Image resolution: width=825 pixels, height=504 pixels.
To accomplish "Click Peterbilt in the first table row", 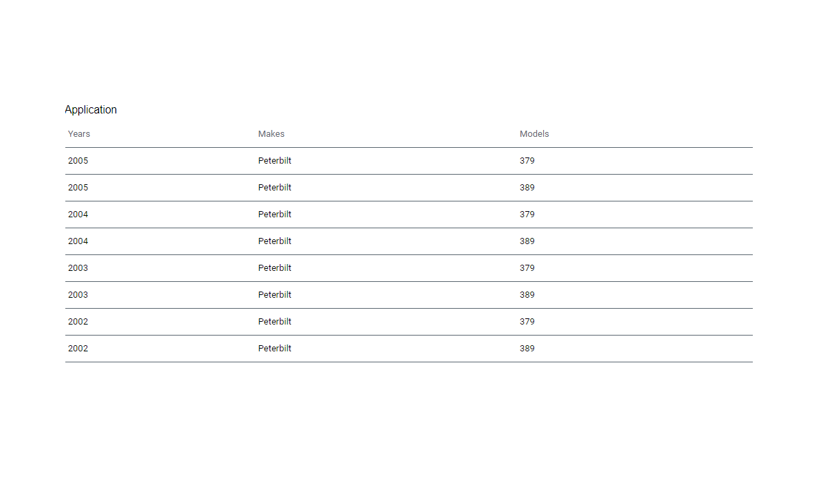I will click(275, 161).
